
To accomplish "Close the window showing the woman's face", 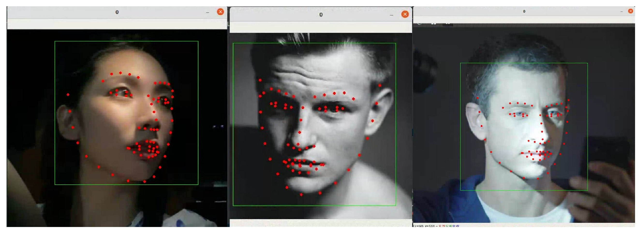I will coord(220,12).
